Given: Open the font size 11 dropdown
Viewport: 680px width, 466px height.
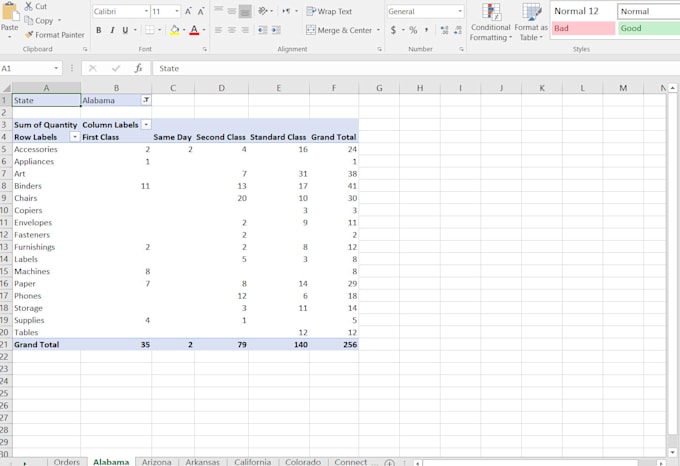Looking at the screenshot, I should (x=177, y=11).
